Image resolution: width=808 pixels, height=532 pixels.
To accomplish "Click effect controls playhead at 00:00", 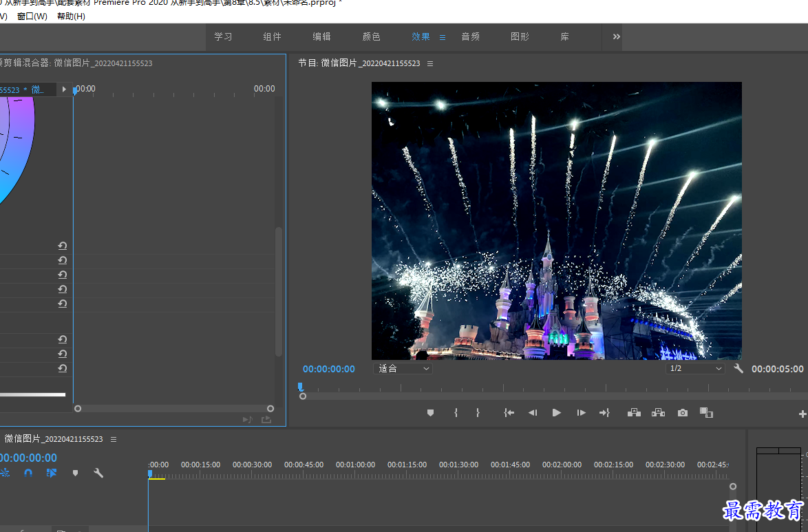I will [x=75, y=91].
